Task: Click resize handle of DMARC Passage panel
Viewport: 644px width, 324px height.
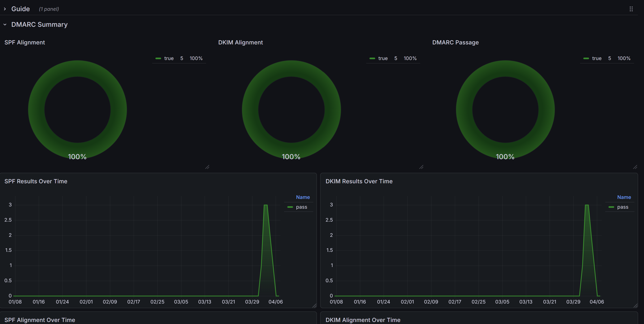Action: pos(635,167)
